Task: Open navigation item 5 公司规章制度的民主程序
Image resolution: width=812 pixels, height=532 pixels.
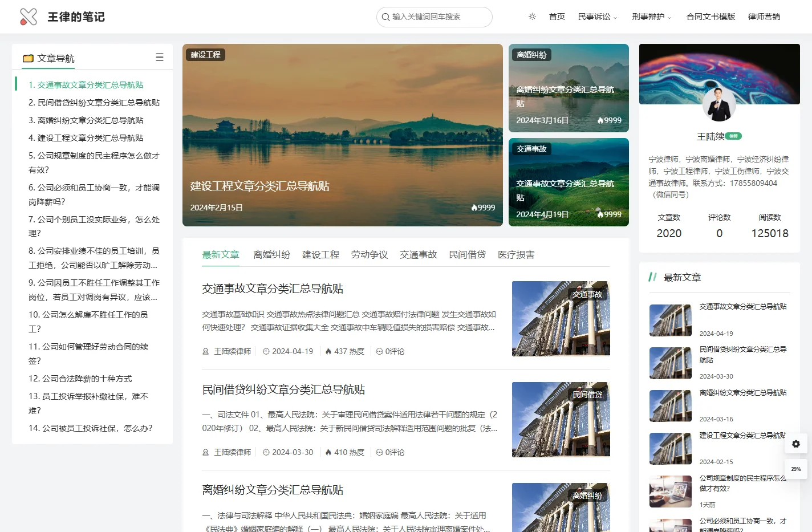Action: coord(94,163)
